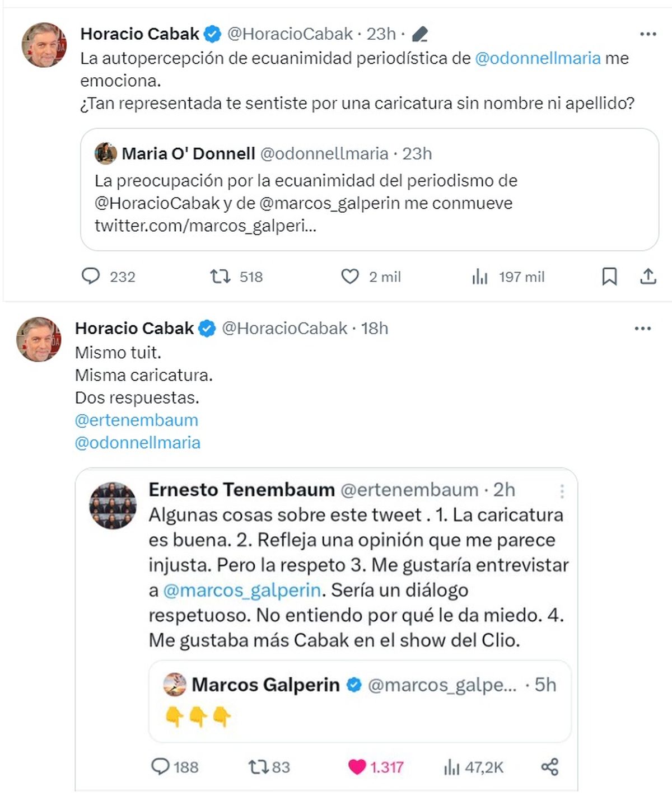
Task: Click the reply icon with 188 replies
Action: click(x=161, y=766)
